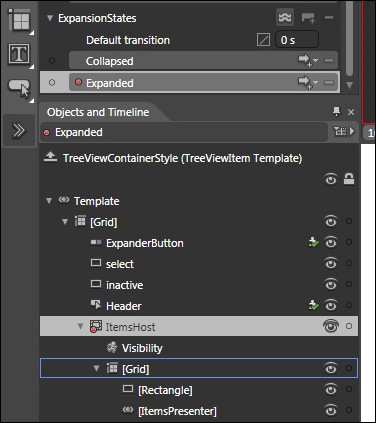
Task: Add transition for Expanded state
Action: coord(308,82)
